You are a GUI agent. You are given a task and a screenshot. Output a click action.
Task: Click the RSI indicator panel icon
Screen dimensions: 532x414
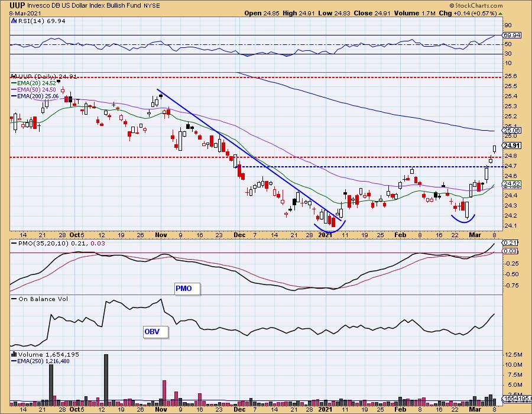click(x=14, y=21)
